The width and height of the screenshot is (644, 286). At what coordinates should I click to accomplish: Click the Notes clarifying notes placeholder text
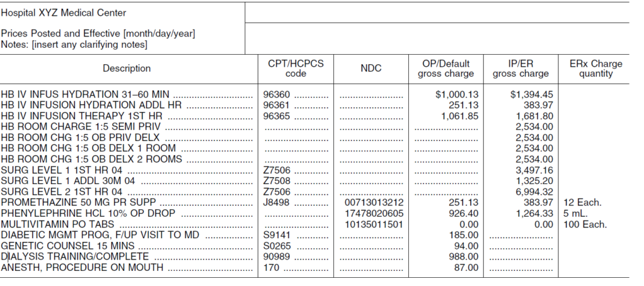pyautogui.click(x=74, y=45)
